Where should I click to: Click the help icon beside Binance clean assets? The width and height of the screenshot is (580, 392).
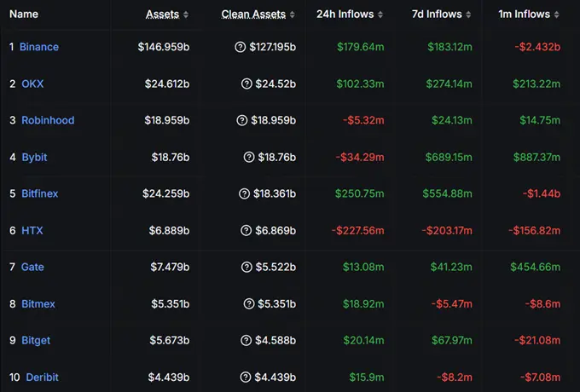(240, 47)
